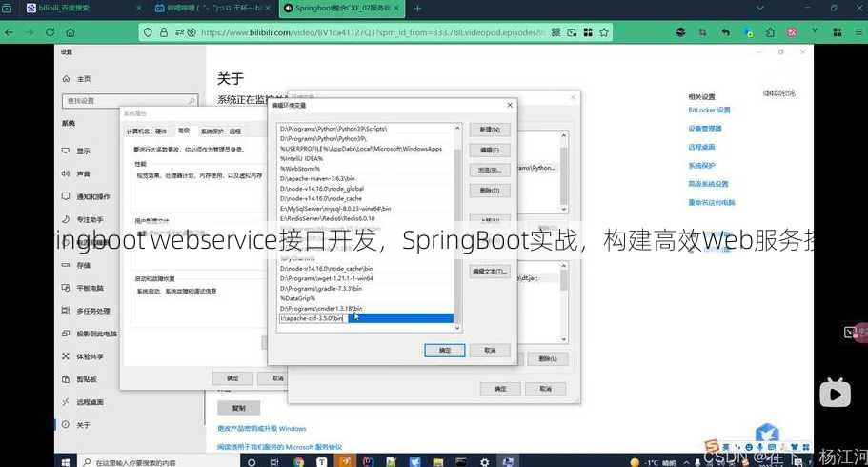The width and height of the screenshot is (868, 467).
Task: Click path list scrollbar down arrow
Action: (457, 328)
